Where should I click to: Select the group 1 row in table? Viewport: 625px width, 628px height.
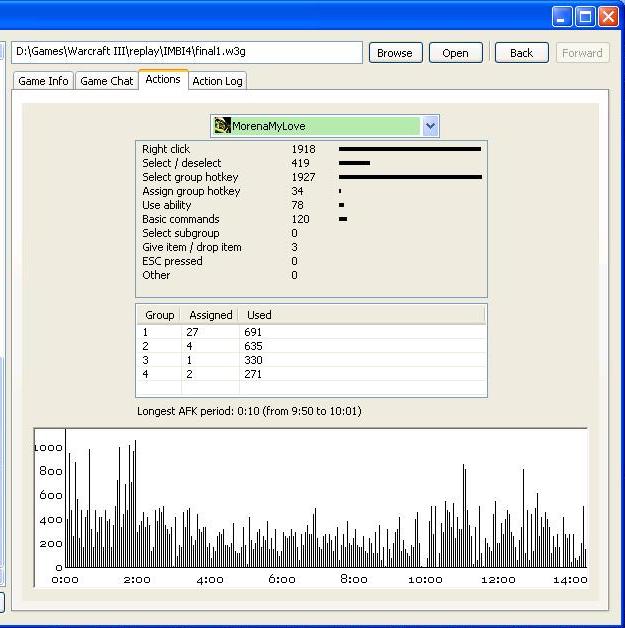pos(310,332)
